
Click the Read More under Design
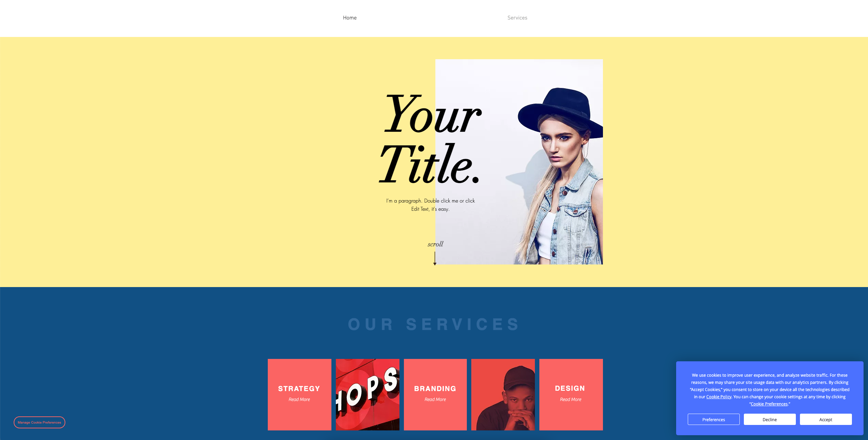coord(570,400)
